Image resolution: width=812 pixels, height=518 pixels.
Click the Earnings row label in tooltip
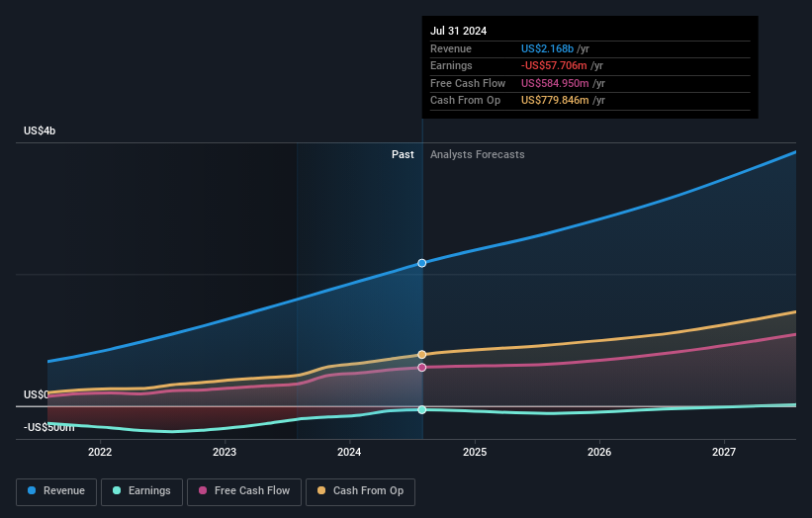coord(451,65)
